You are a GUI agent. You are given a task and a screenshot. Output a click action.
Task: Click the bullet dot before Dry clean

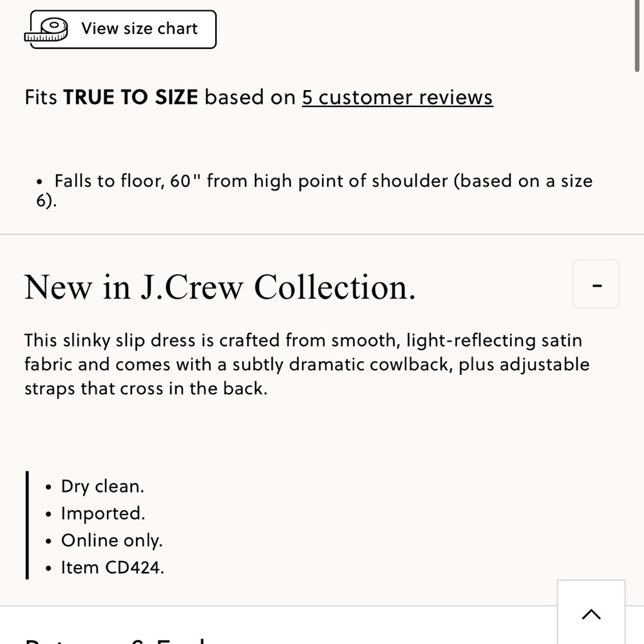click(49, 487)
